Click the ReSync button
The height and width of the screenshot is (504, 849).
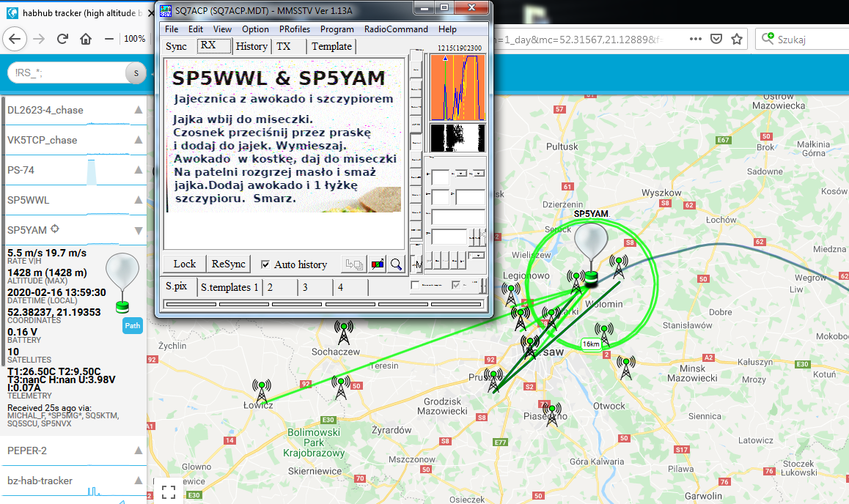[229, 264]
